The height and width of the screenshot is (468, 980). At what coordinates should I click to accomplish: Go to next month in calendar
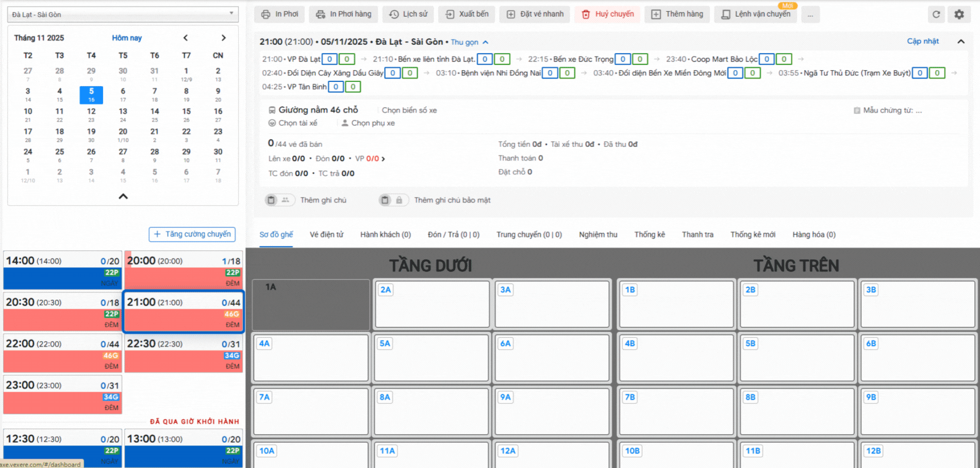pyautogui.click(x=223, y=38)
